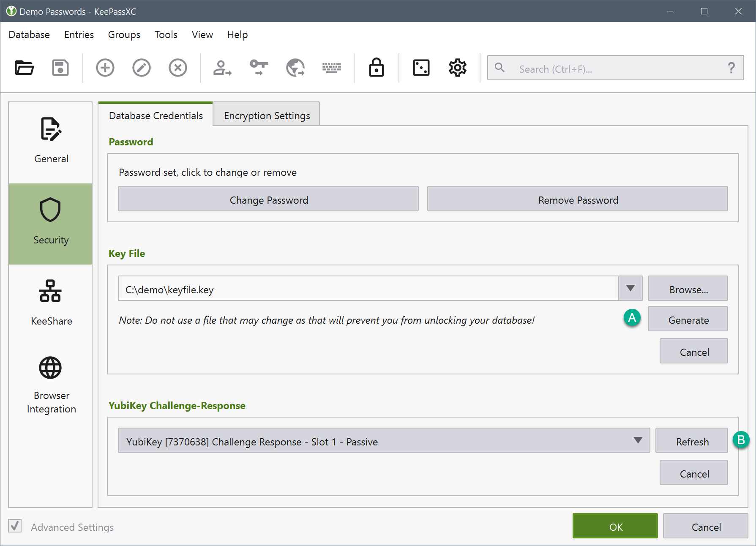
Task: Expand the key file path dropdown
Action: click(630, 289)
